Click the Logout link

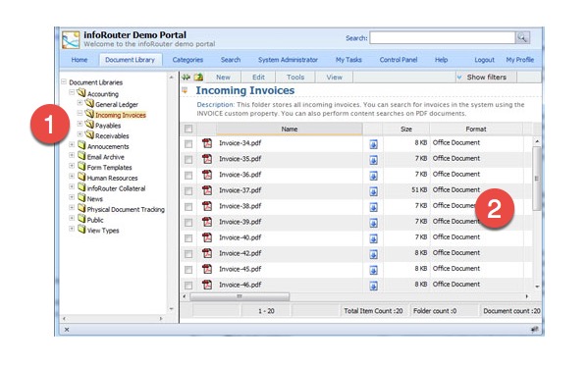point(484,60)
